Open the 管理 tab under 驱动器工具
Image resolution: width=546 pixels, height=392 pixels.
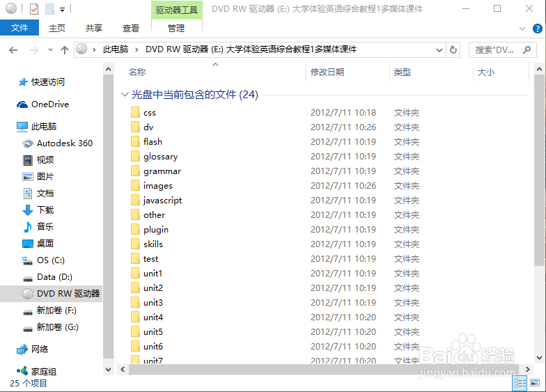pos(176,28)
